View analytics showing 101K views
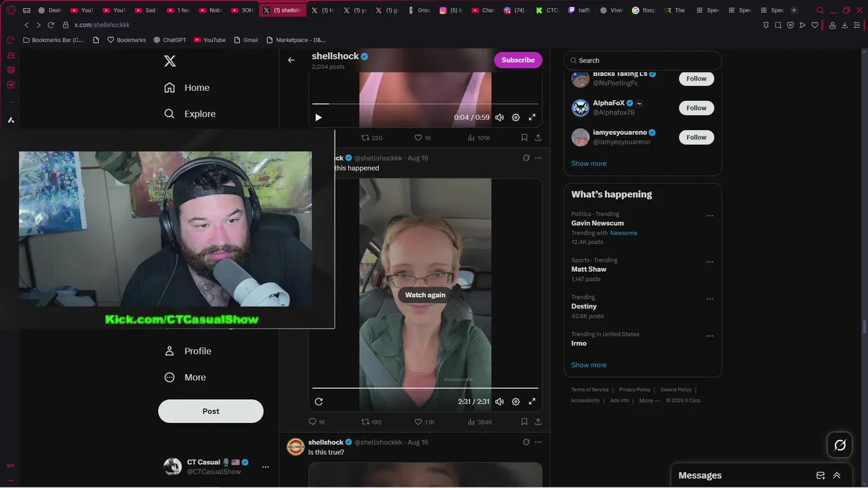 [479, 138]
